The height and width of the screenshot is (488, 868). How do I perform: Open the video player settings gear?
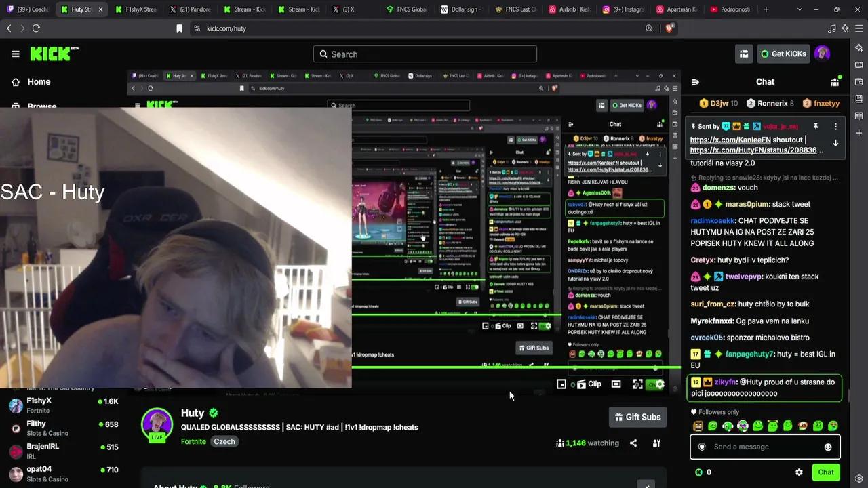(x=660, y=384)
